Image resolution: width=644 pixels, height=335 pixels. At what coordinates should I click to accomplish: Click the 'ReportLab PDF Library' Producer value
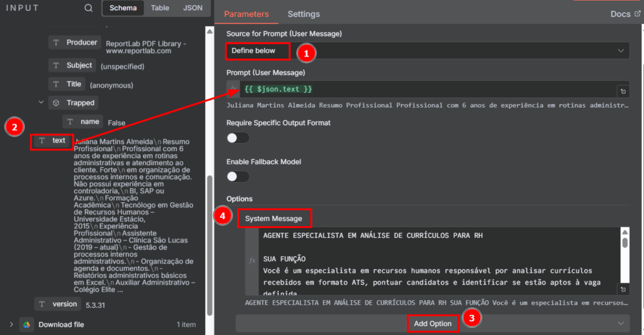point(146,47)
